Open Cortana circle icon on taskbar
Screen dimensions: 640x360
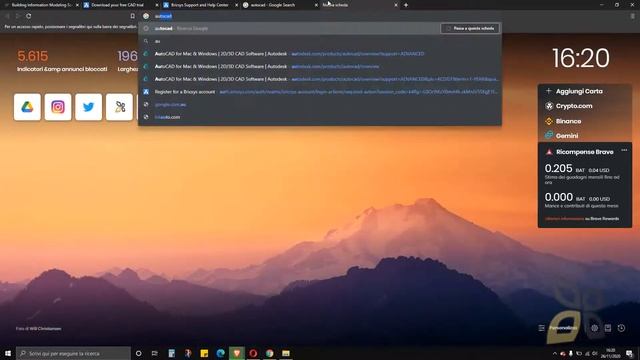[138, 353]
